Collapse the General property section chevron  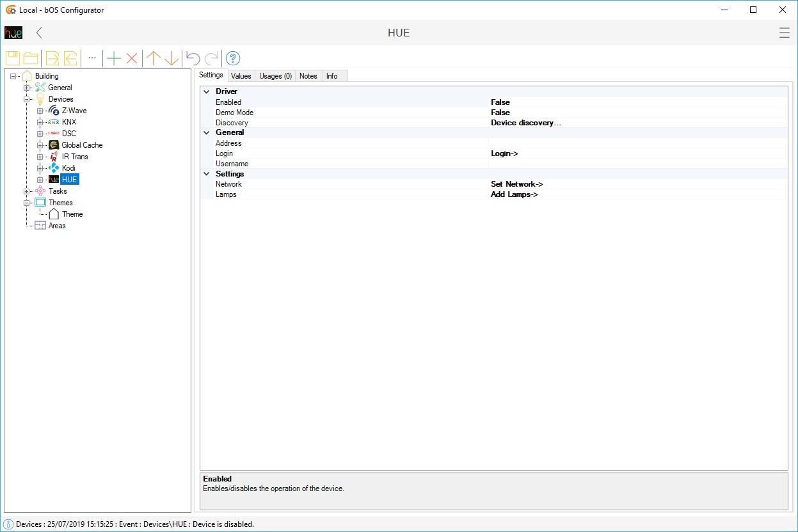pos(207,132)
